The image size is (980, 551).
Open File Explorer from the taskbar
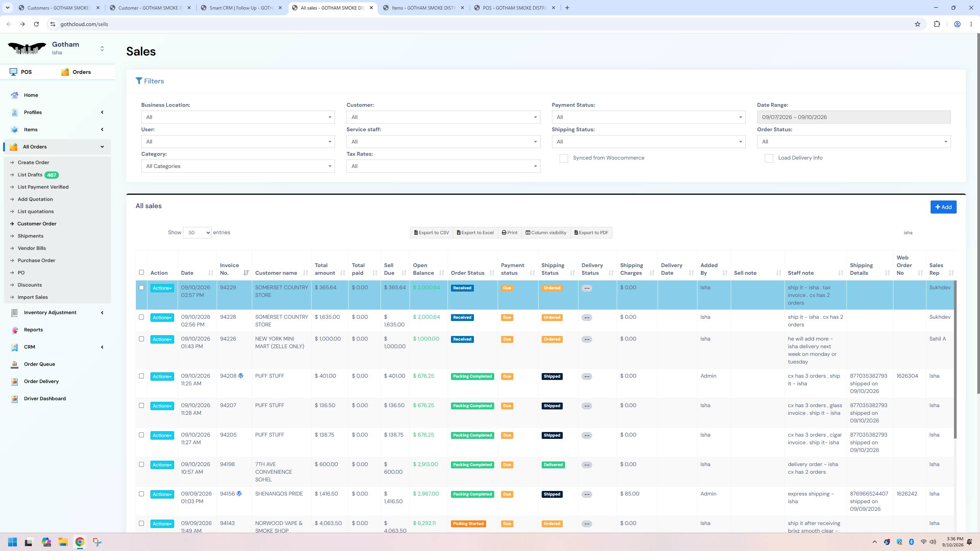click(63, 542)
